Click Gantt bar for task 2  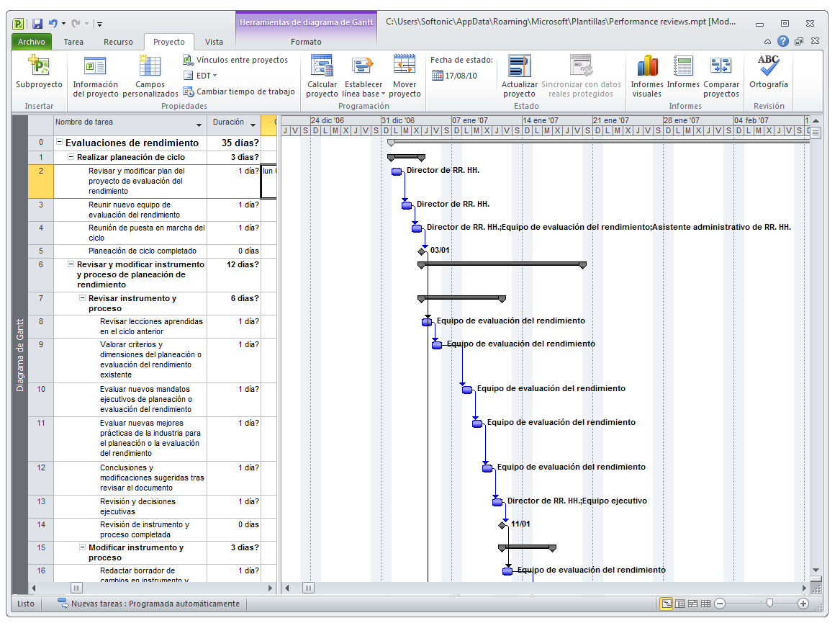point(397,171)
